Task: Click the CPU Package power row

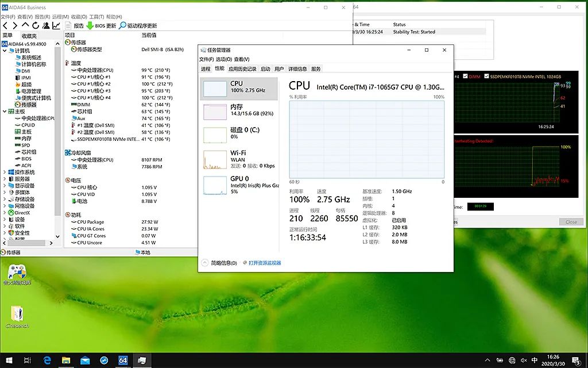Action: [x=131, y=222]
